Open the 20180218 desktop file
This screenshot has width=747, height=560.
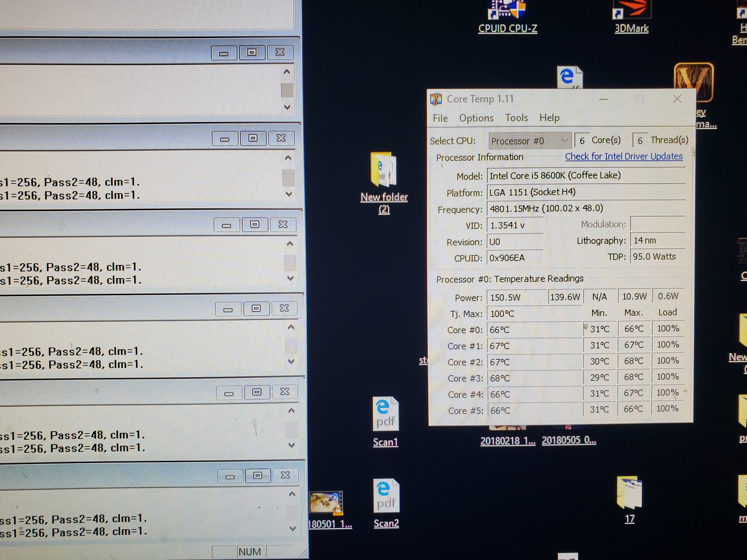point(508,441)
